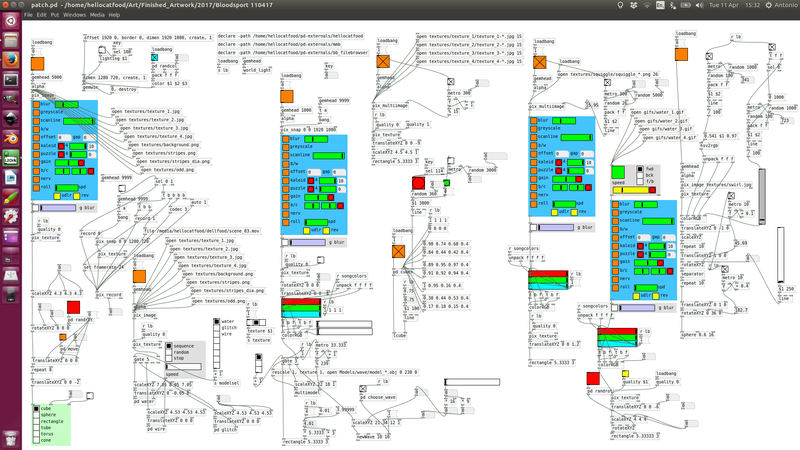Choose glitch in the water/glitch/wire selector
The height and width of the screenshot is (450, 800).
(x=216, y=328)
